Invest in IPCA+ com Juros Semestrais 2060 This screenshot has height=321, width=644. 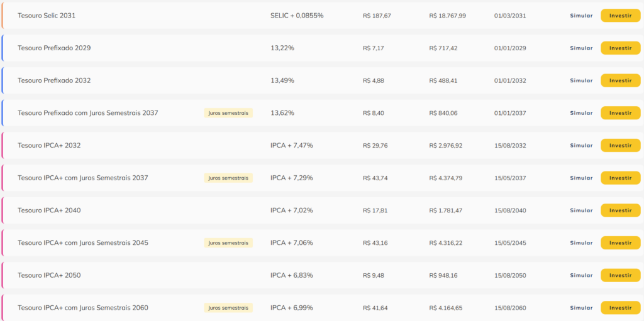[x=620, y=308]
